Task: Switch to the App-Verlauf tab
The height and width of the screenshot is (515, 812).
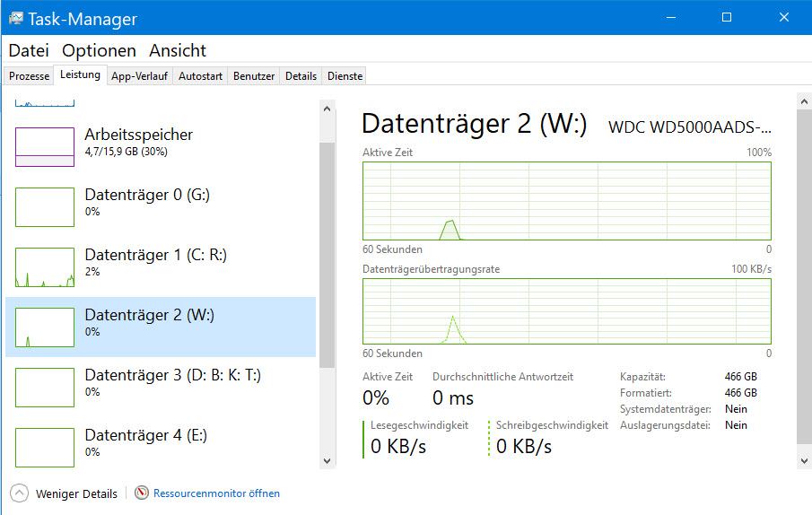Action: click(139, 76)
